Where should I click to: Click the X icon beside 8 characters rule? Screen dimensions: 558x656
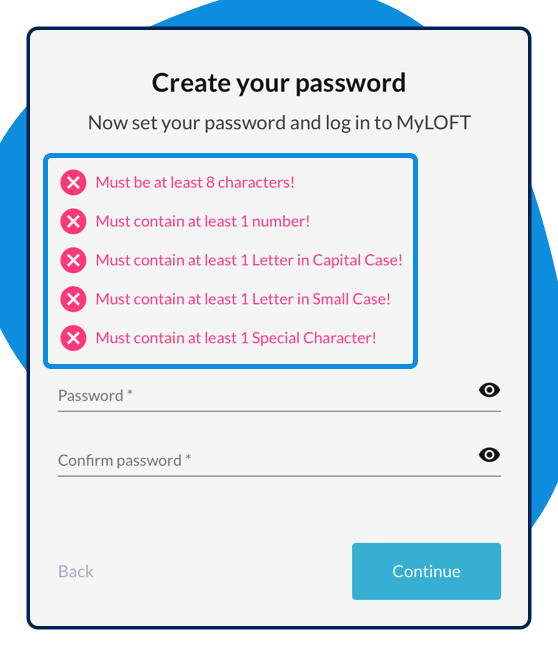[73, 182]
